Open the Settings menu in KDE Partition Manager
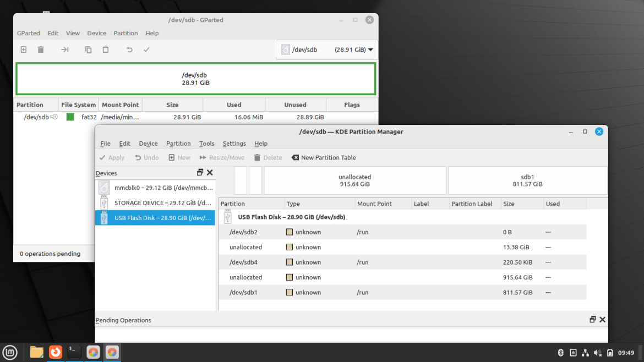The image size is (644, 362). [234, 144]
